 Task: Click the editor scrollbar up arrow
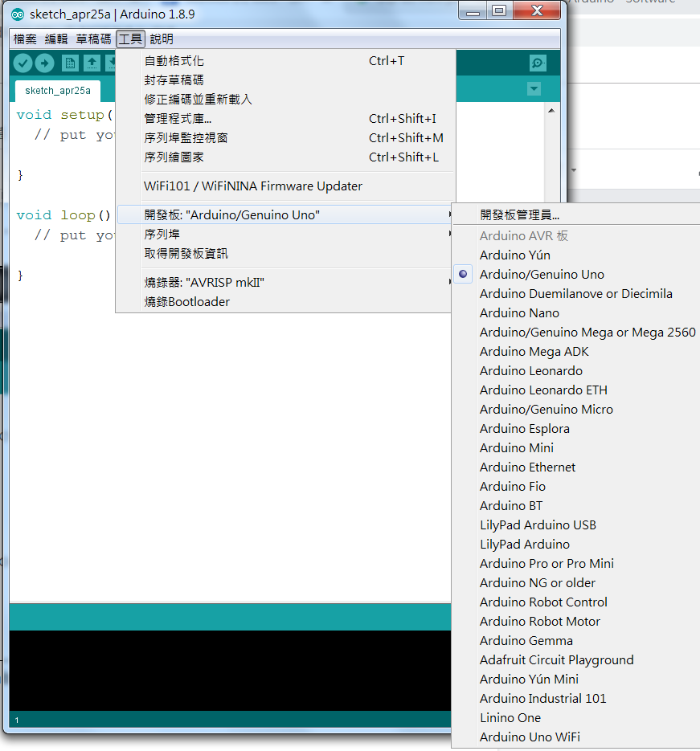point(551,110)
